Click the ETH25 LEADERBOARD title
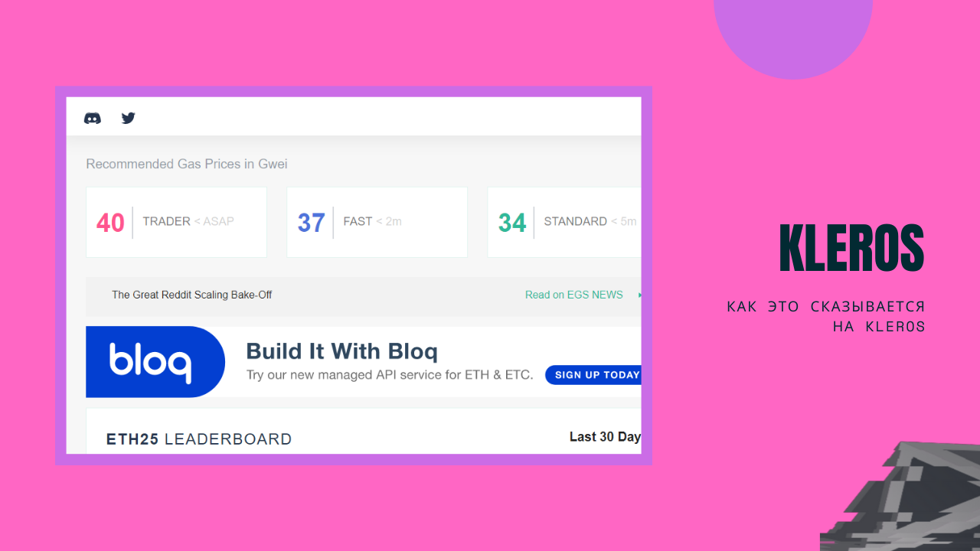The image size is (980, 551). (x=199, y=439)
